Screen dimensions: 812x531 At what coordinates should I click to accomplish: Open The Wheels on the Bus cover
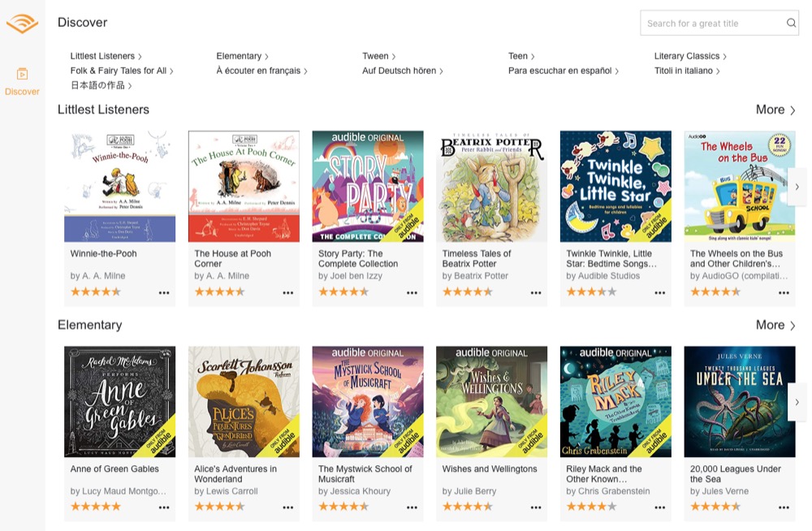tap(739, 186)
